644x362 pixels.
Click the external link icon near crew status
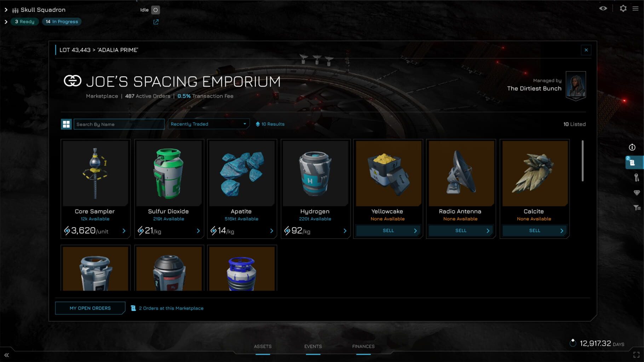(156, 22)
